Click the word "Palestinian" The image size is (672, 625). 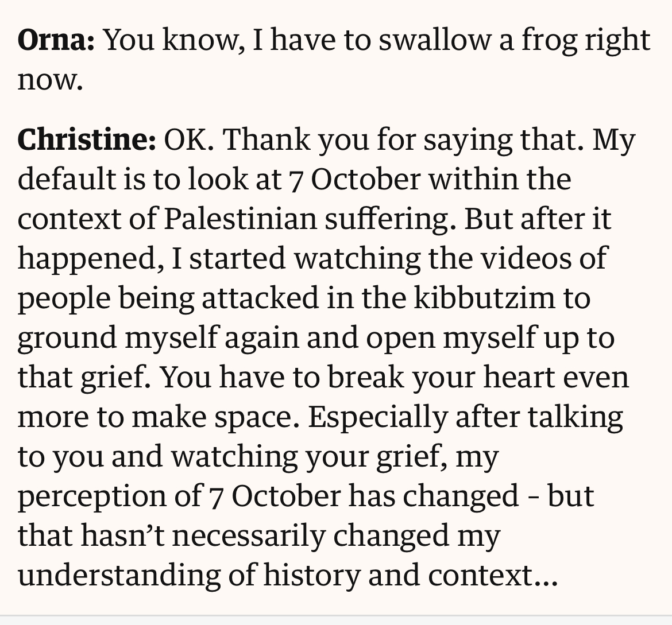[240, 219]
